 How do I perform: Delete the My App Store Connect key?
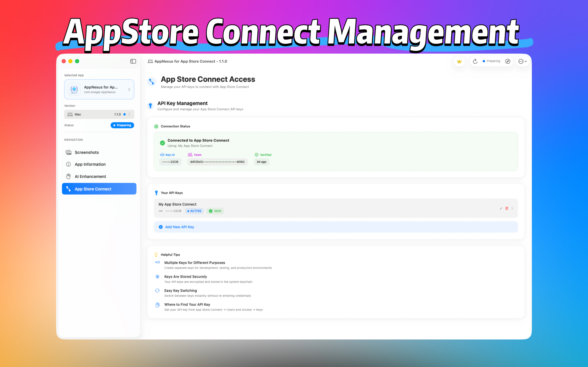coord(507,208)
